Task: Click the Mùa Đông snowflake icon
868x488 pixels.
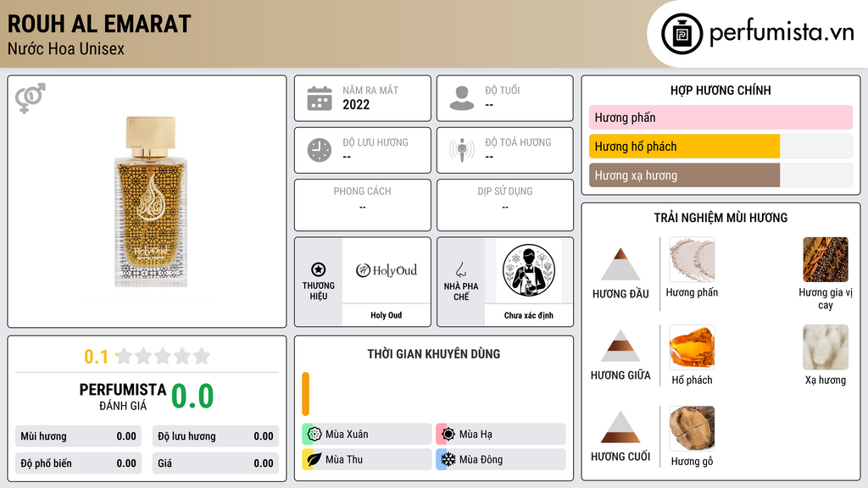Action: click(448, 459)
